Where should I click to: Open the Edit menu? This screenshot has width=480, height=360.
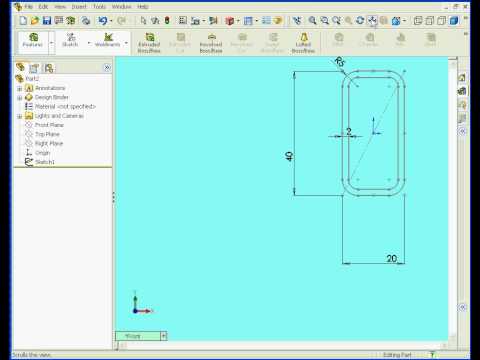43,7
